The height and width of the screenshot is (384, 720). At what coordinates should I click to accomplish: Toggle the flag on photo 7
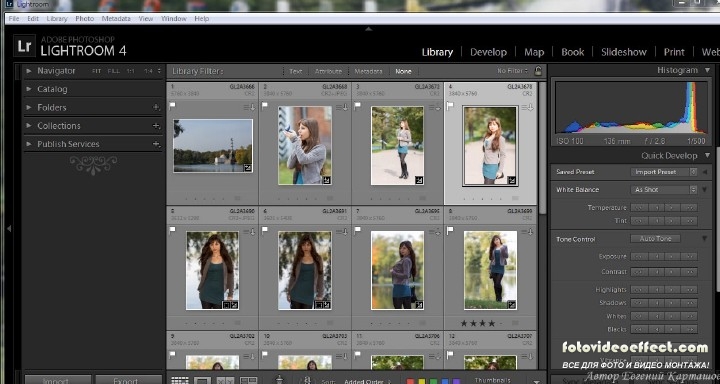357,231
